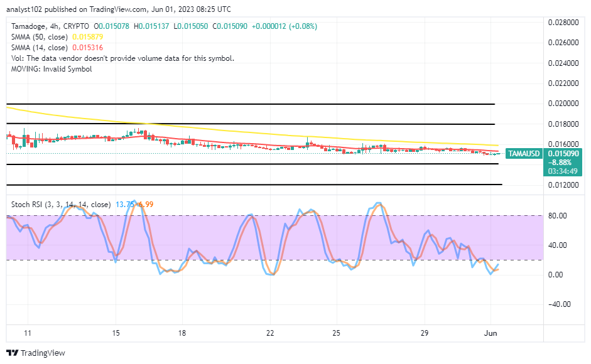Click the 0.00 Stoch RSI axis label
The width and height of the screenshot is (591, 364).
[556, 275]
